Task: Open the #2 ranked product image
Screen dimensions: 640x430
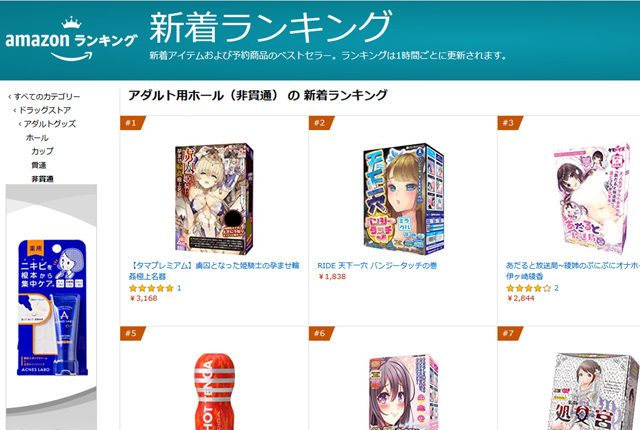Action: pyautogui.click(x=403, y=199)
